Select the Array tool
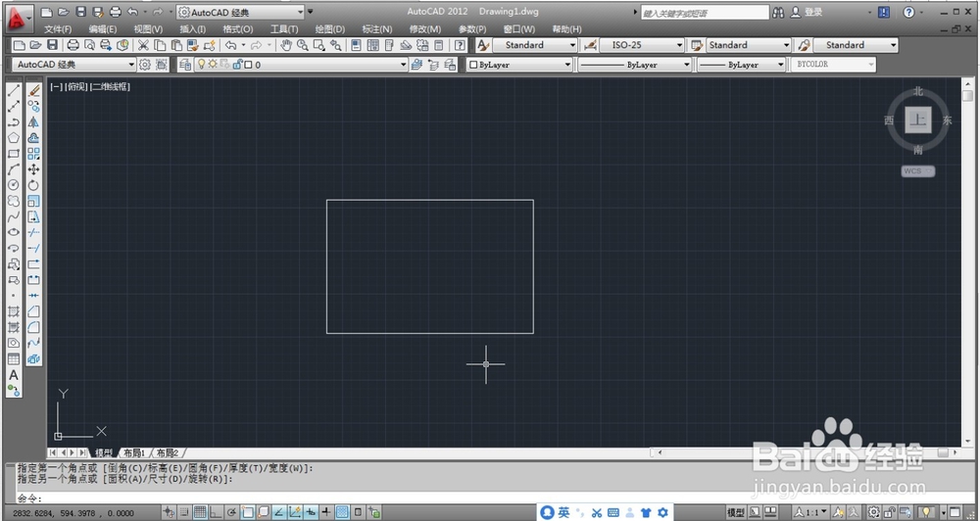The width and height of the screenshot is (980, 521). coord(33,154)
